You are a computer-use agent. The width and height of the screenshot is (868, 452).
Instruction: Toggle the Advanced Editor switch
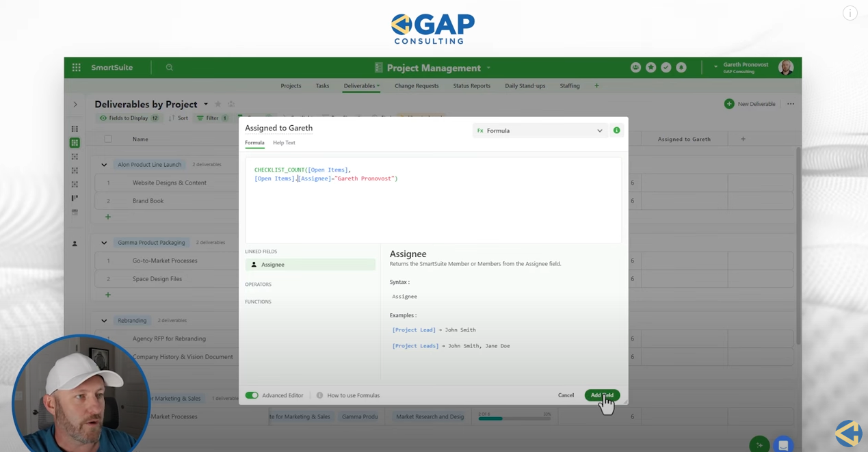252,395
